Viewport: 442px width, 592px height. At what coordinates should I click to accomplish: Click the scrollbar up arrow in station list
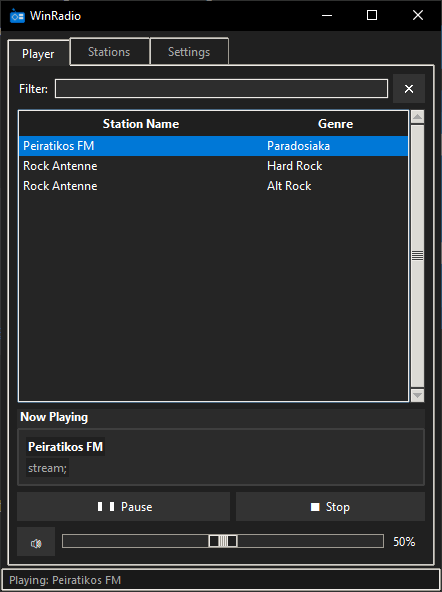click(x=417, y=117)
